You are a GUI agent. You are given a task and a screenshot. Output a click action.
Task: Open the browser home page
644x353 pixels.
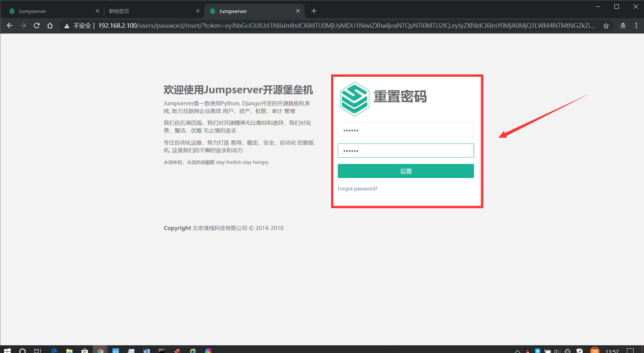point(50,25)
